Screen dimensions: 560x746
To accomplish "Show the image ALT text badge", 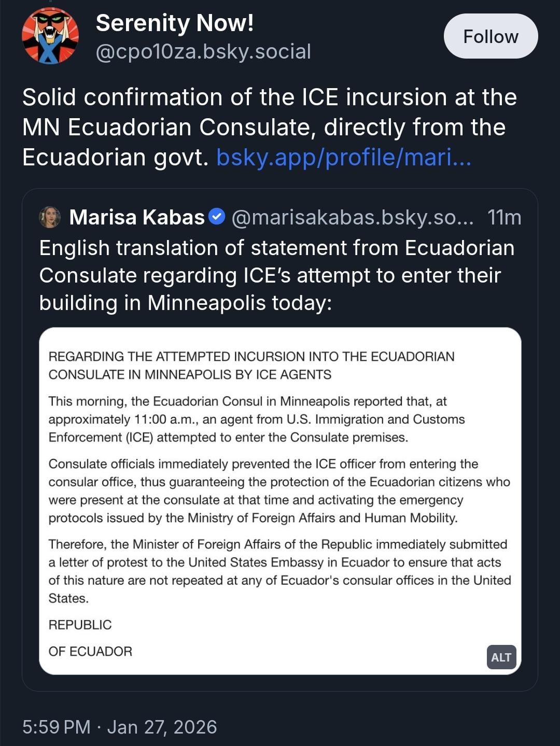I will [x=501, y=657].
